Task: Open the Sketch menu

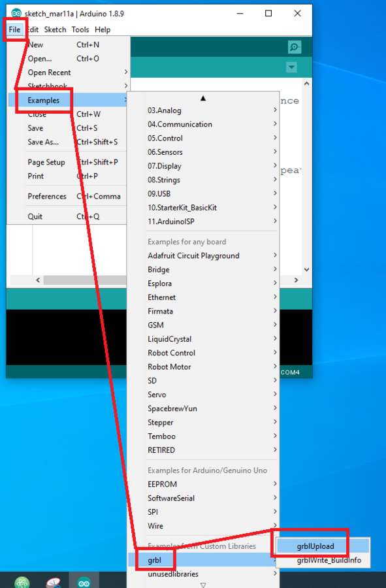Action: click(55, 29)
